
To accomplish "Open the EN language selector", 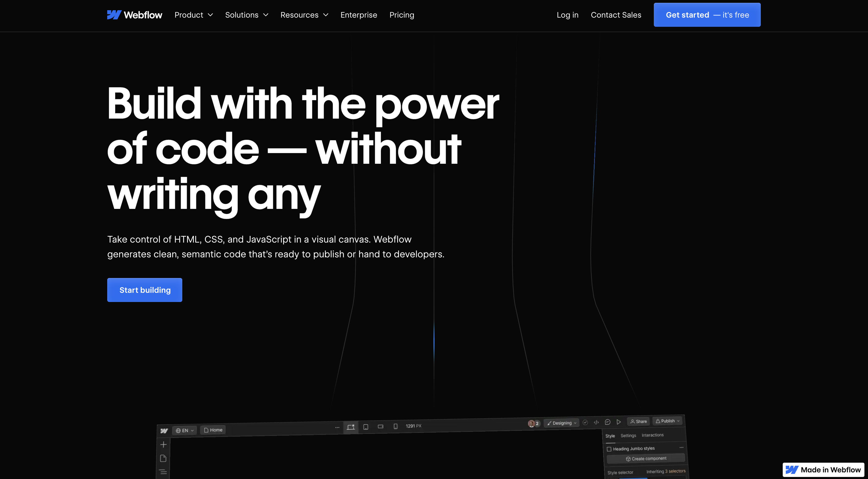I will pos(184,430).
